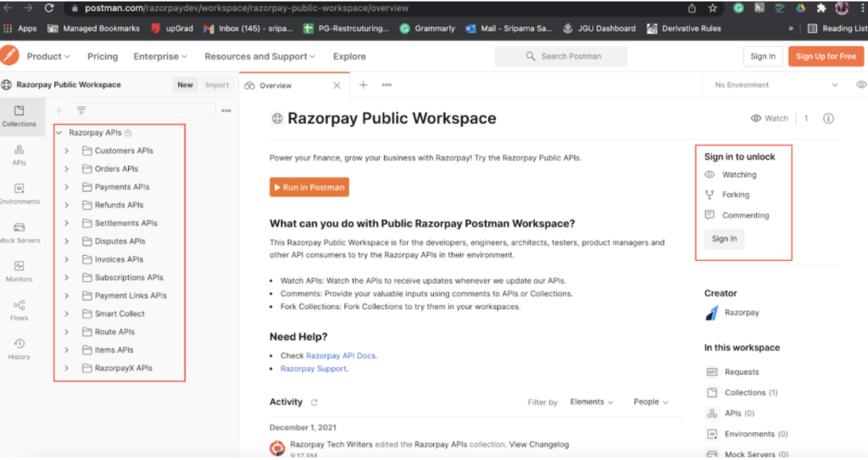This screenshot has height=460, width=868.
Task: Close the Overview tab
Action: point(337,86)
